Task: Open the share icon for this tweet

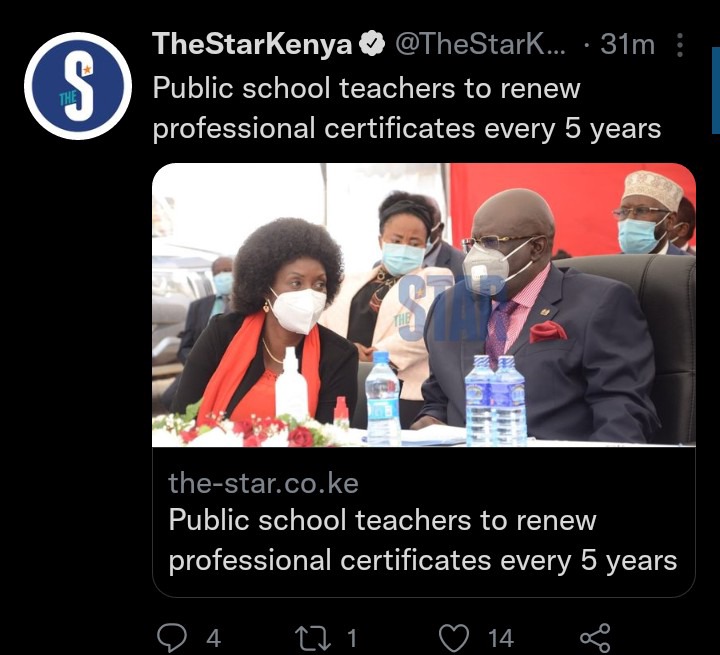Action: pyautogui.click(x=596, y=638)
